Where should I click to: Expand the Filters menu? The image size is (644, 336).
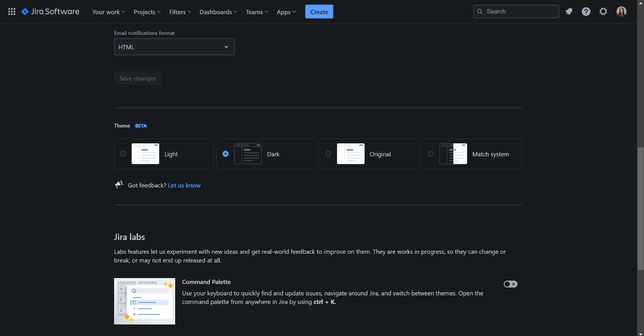pyautogui.click(x=180, y=12)
